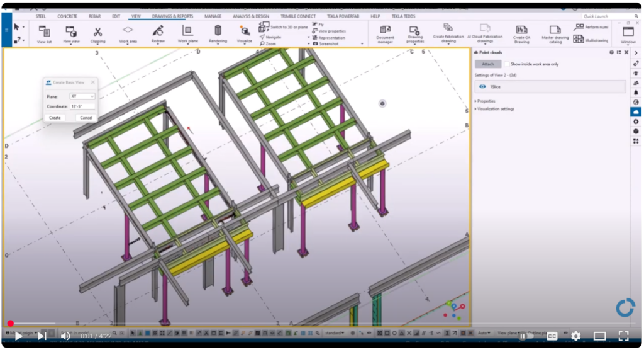Screen dimensions: 644x352
Task: Open the Plane dropdown in Create Basic View
Action: pyautogui.click(x=82, y=96)
